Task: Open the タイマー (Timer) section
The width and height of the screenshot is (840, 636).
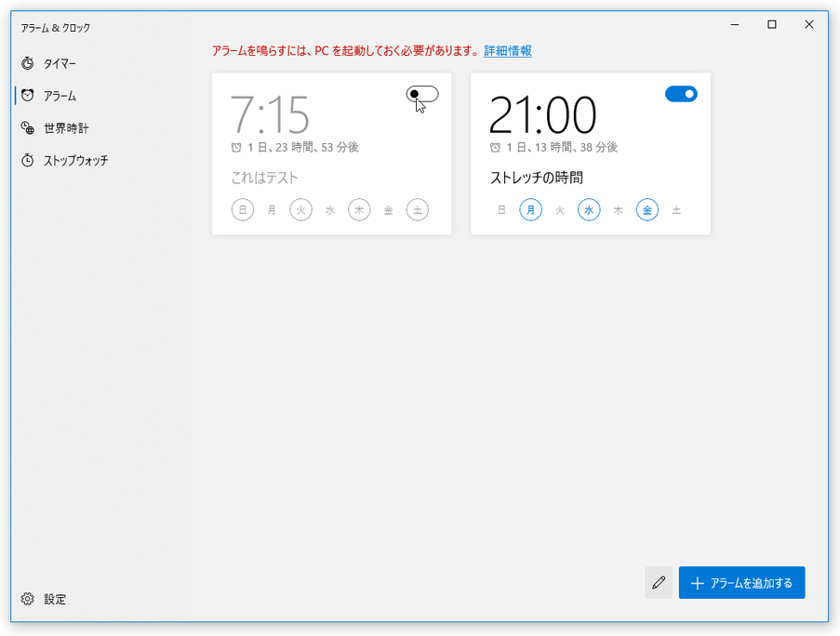Action: click(x=101, y=64)
